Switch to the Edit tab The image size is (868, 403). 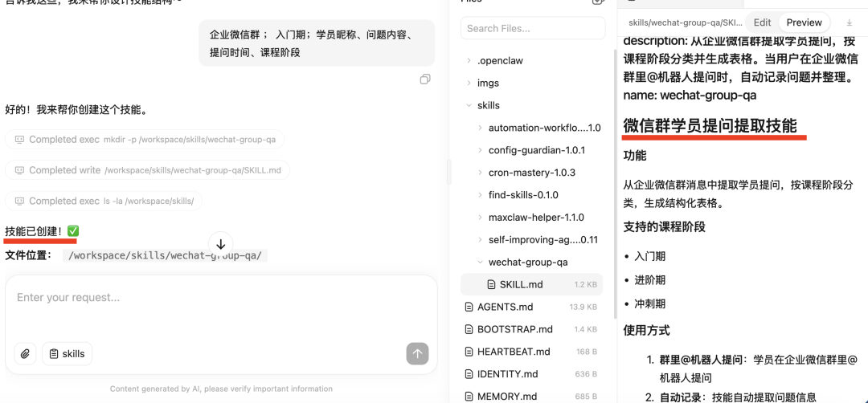pos(762,22)
